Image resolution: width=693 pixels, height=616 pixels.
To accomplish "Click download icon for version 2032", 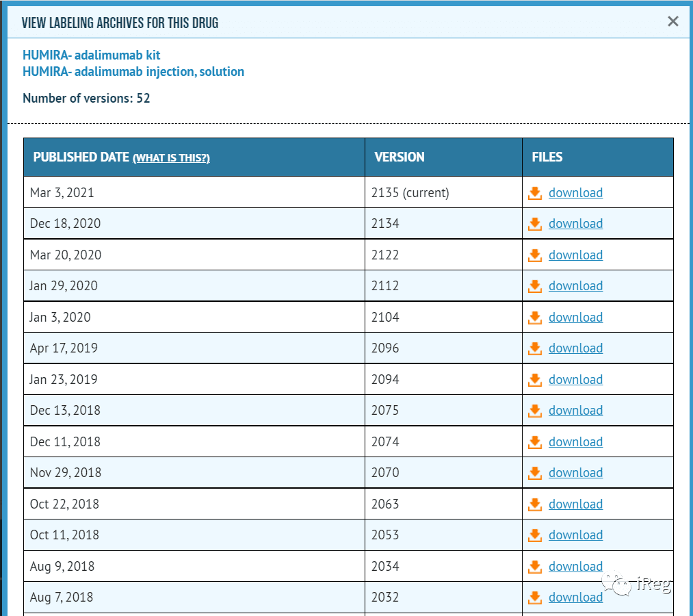I will click(x=535, y=598).
